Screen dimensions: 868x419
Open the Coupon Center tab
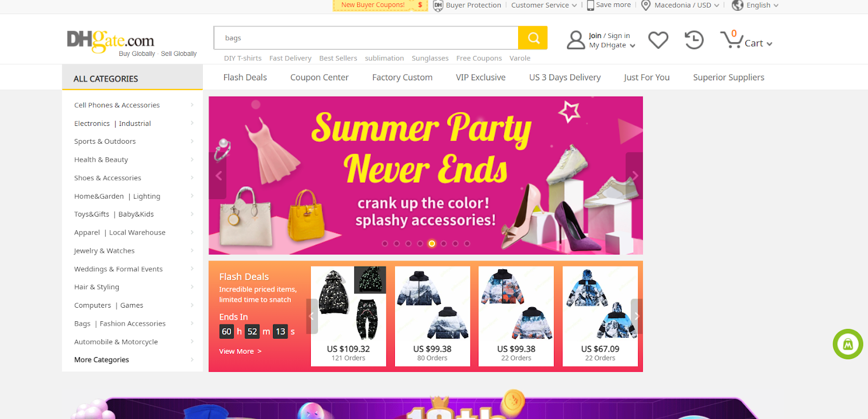coord(320,78)
